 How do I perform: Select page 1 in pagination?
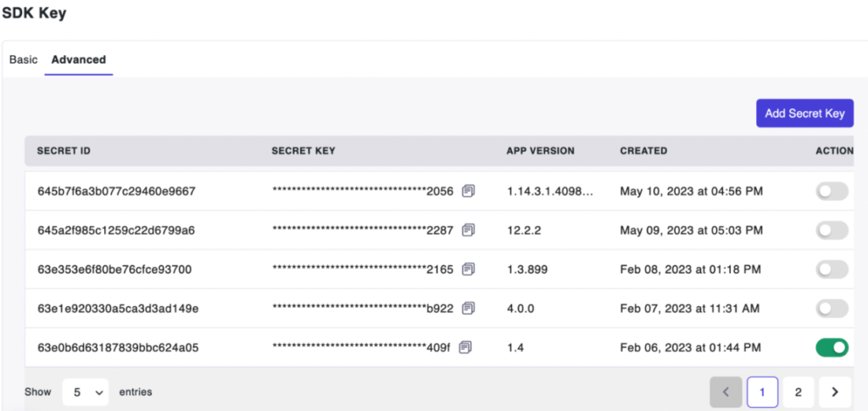click(x=762, y=392)
